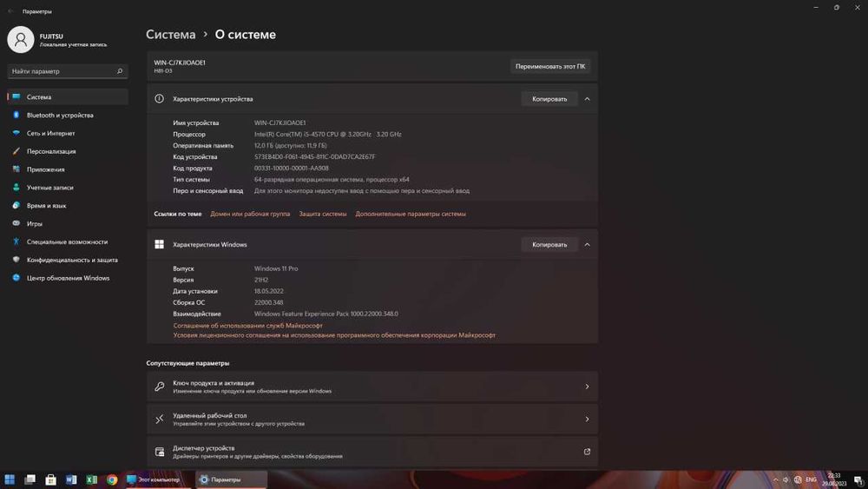Open Excel from the taskbar

click(x=91, y=479)
